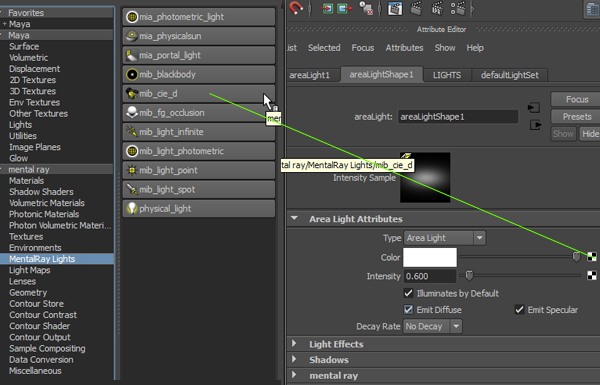
Task: Expand Shadows section
Action: click(294, 359)
